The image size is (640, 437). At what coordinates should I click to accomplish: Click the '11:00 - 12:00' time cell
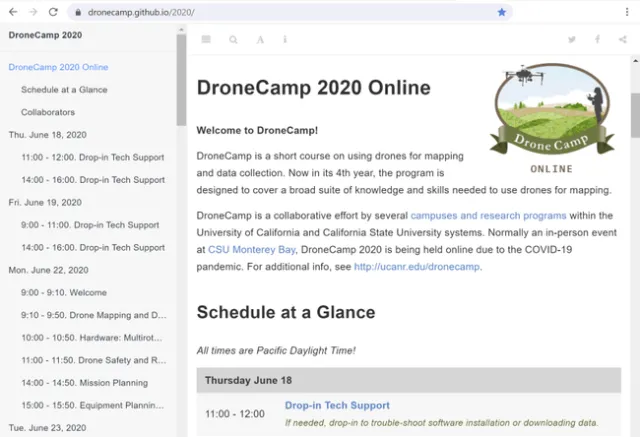(235, 414)
